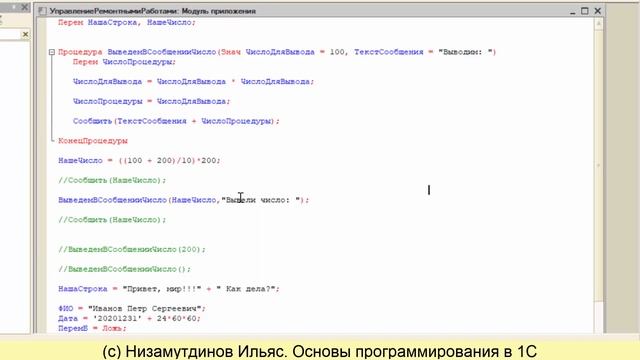Click the commented '//ВыведемВСообщенииЧисло(200);' line
The image size is (640, 360).
[132, 249]
